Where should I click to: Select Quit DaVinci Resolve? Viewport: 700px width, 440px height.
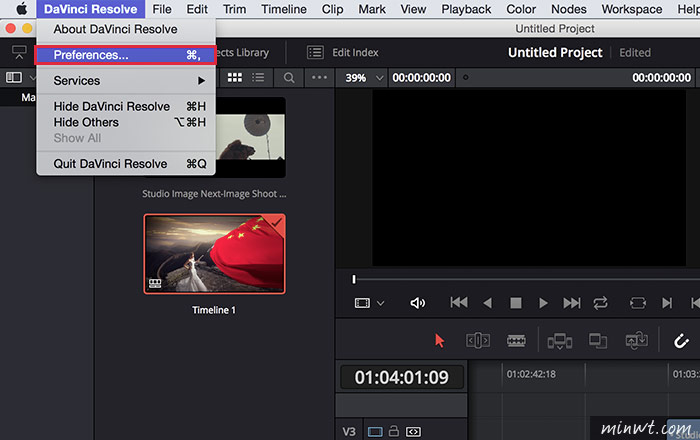(x=125, y=164)
